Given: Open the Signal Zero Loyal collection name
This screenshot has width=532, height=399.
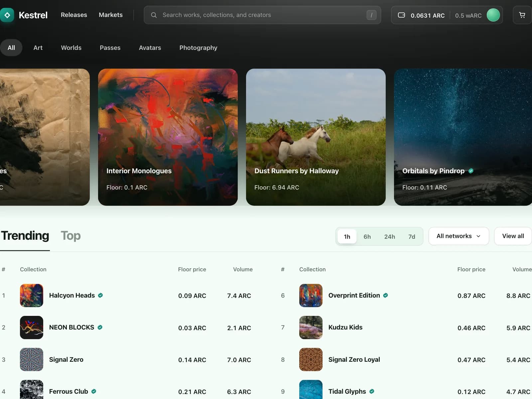Looking at the screenshot, I should 354,359.
